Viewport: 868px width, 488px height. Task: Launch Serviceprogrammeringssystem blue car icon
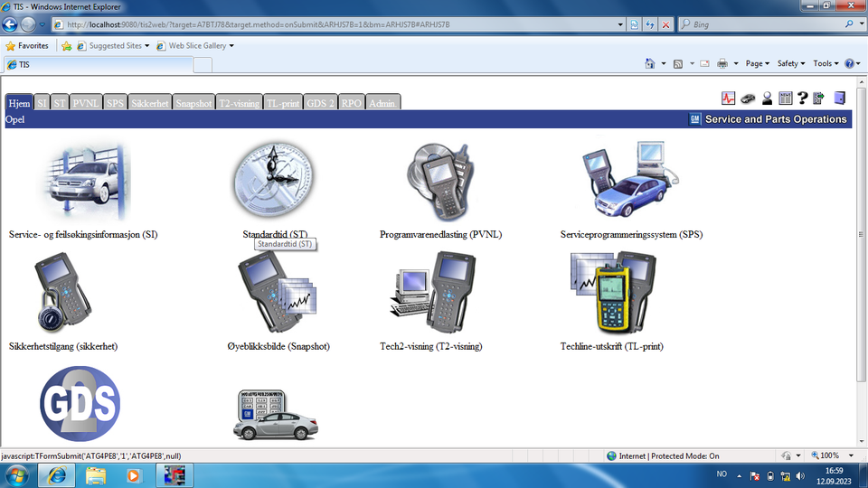(631, 180)
